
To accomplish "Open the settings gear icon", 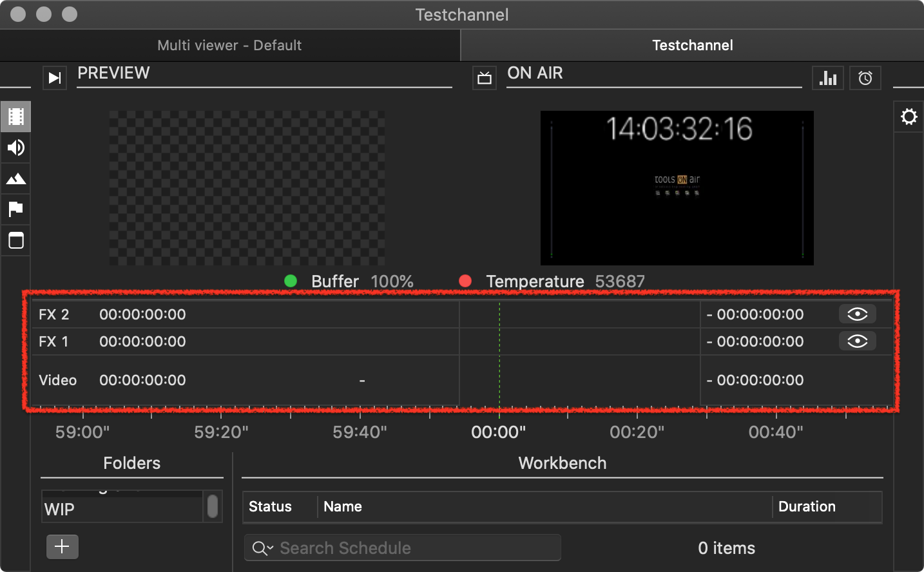I will click(x=909, y=117).
